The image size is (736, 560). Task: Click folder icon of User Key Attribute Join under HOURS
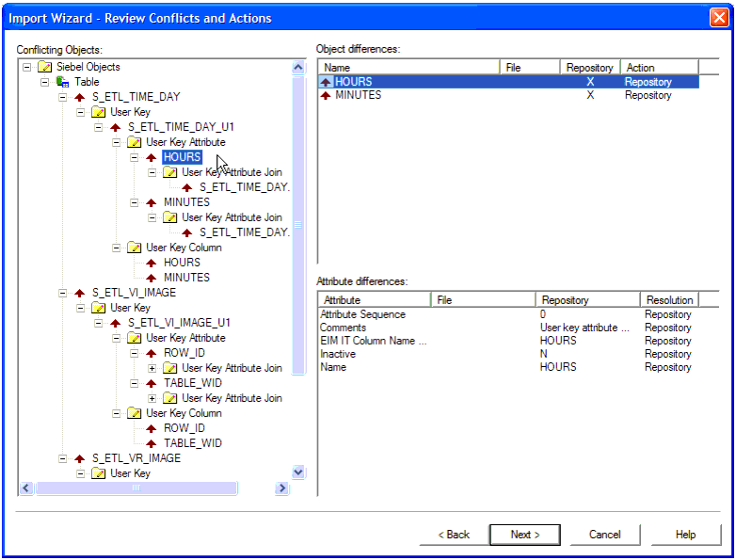click(x=170, y=172)
